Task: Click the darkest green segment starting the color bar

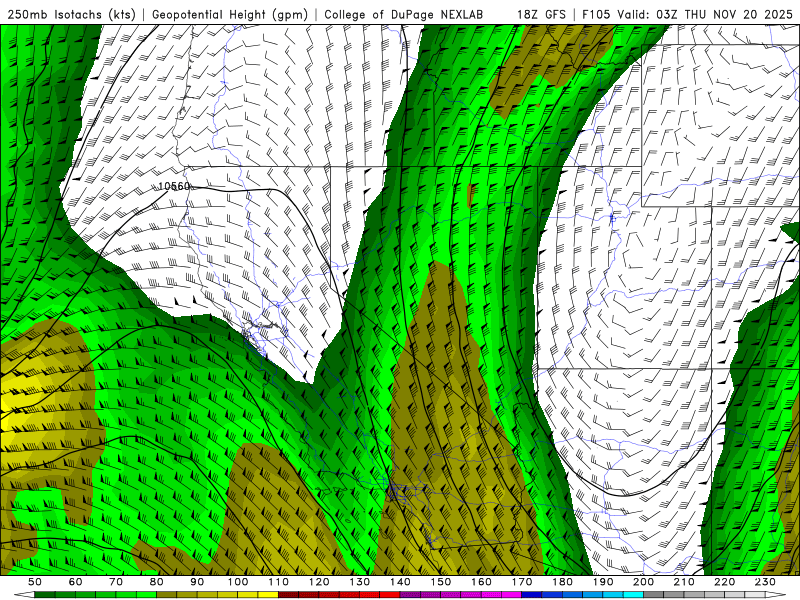Action: [x=45, y=595]
